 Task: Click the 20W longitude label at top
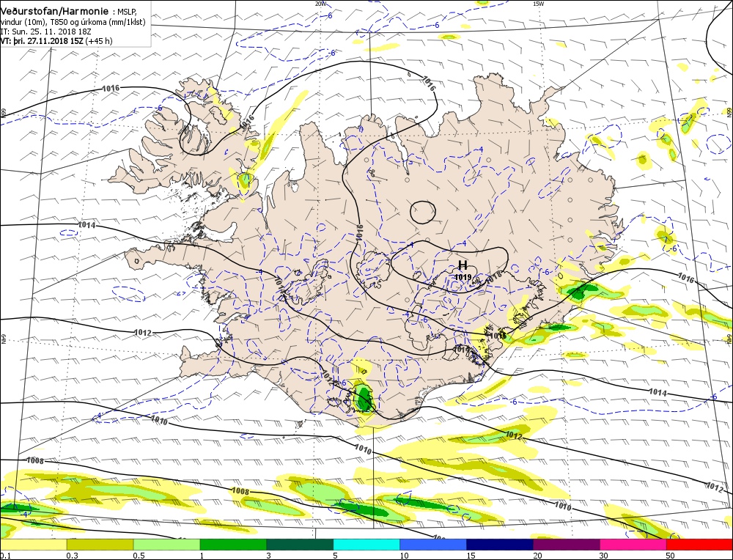click(x=321, y=3)
